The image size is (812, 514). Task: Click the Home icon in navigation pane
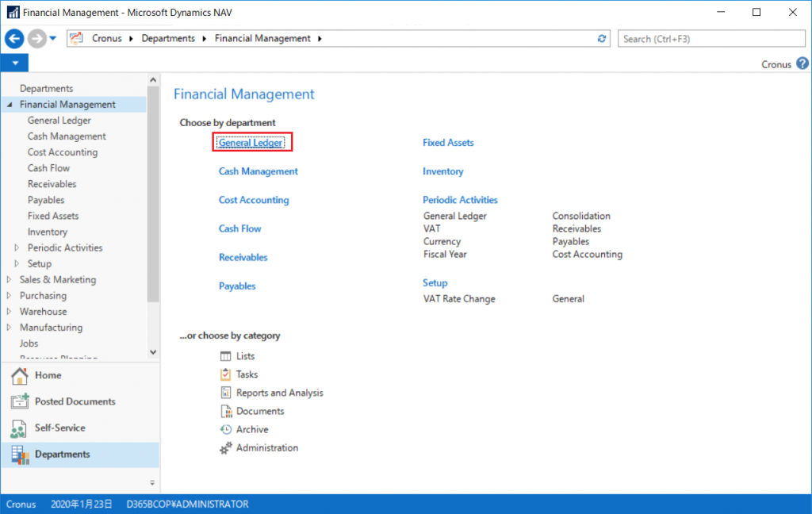[20, 375]
